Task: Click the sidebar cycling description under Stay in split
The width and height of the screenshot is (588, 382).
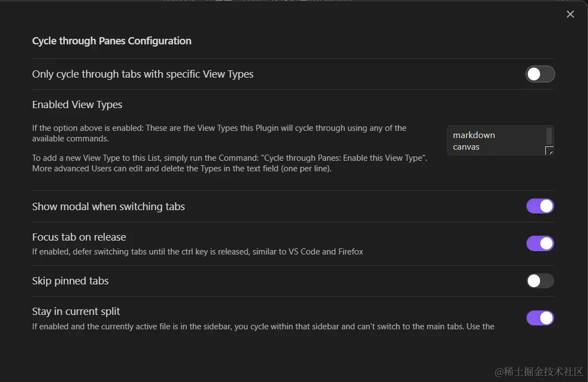Action: tap(263, 327)
